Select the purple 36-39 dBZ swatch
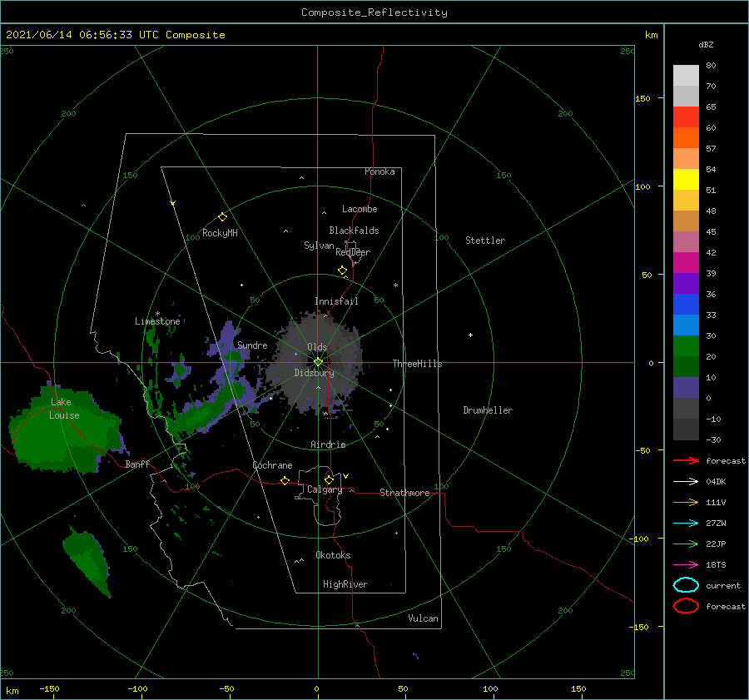 point(686,283)
